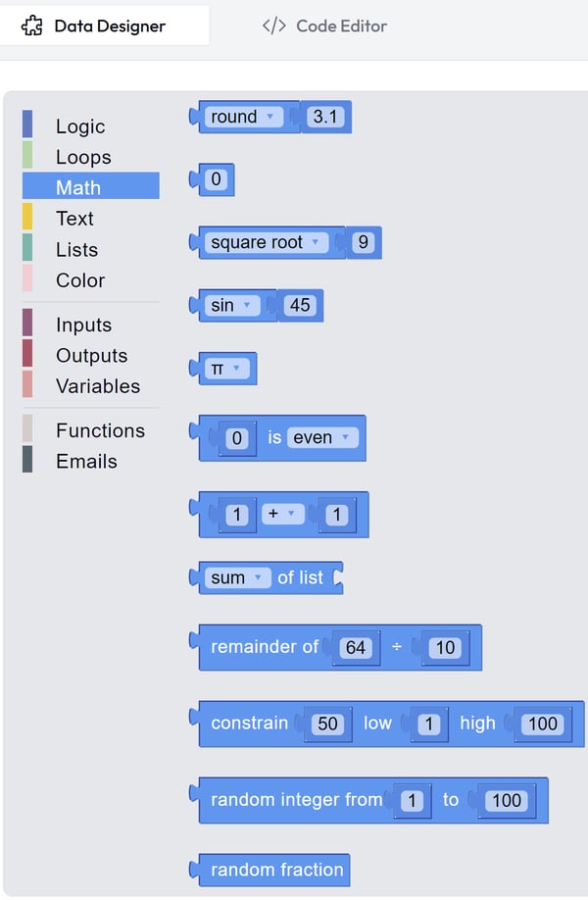The width and height of the screenshot is (588, 900).
Task: Click the constrain value 50 field
Action: tap(327, 724)
